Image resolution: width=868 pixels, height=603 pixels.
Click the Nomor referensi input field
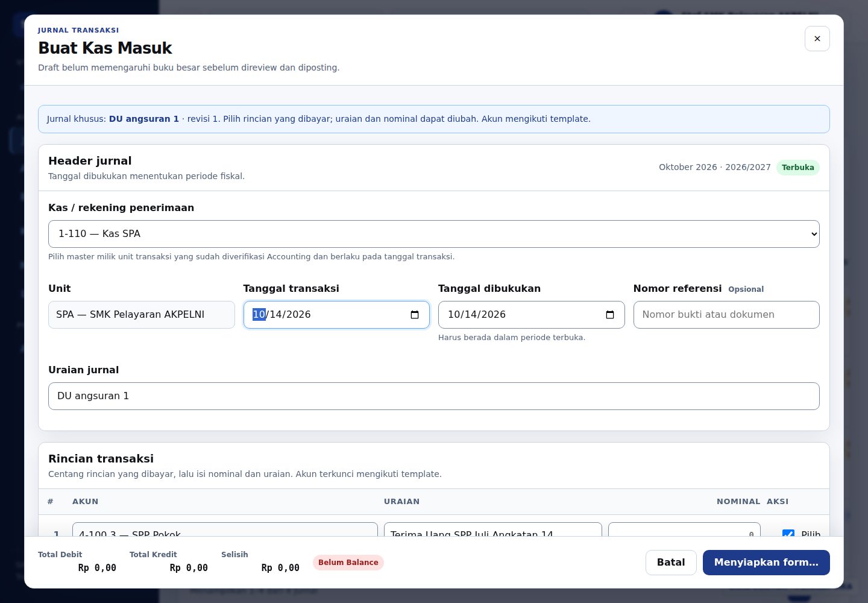[726, 315]
